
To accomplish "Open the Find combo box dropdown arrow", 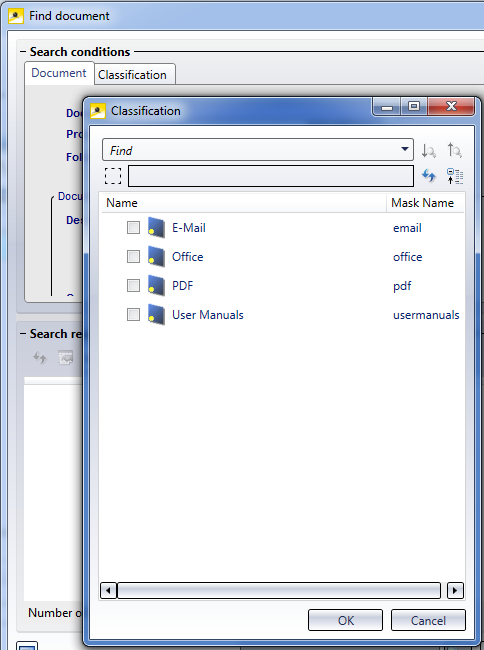I will (x=405, y=149).
